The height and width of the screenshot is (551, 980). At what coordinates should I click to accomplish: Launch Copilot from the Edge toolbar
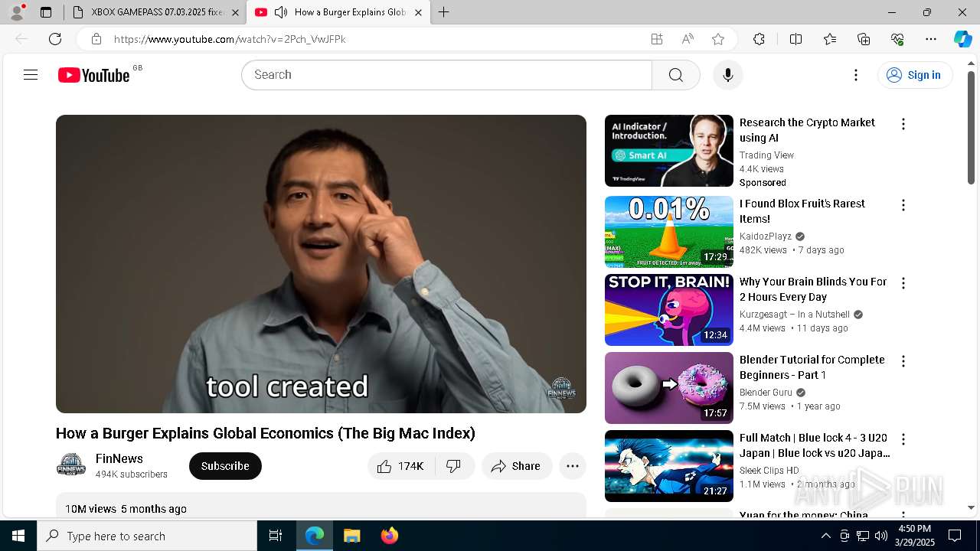click(x=962, y=39)
